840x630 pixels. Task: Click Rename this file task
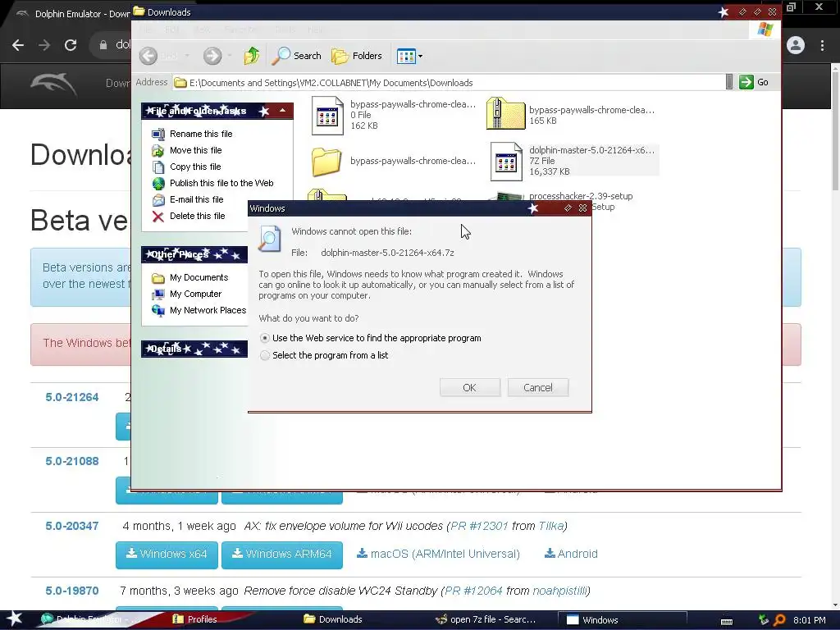[201, 134]
